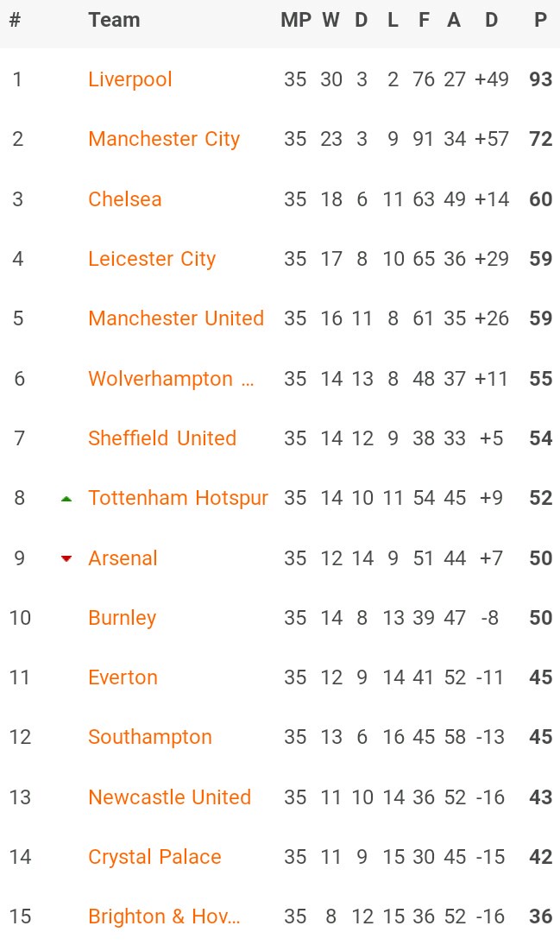Select Chelsea in the standings
This screenshot has height=951, width=560.
click(x=125, y=199)
